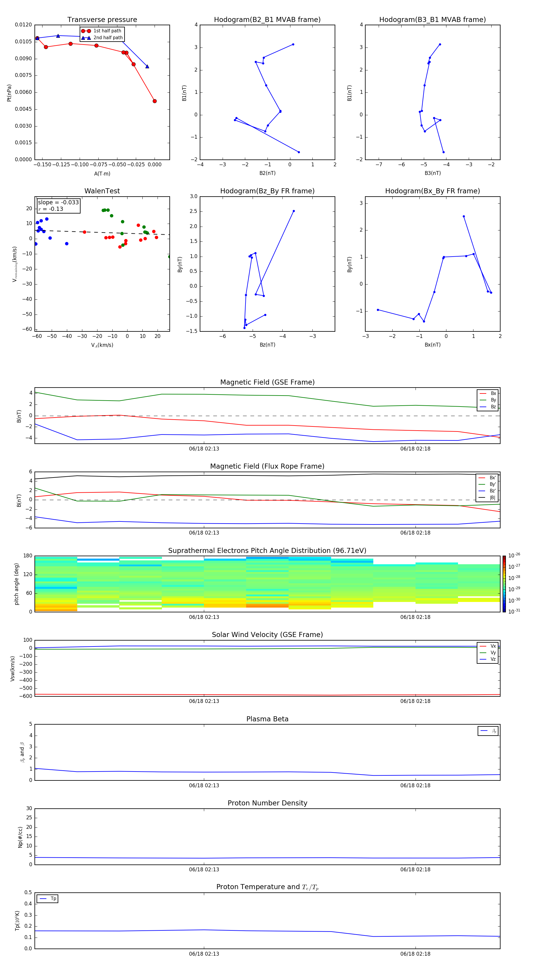Select the 'pitch angle (deg)' axis label
535x980 pixels.
(x=16, y=584)
